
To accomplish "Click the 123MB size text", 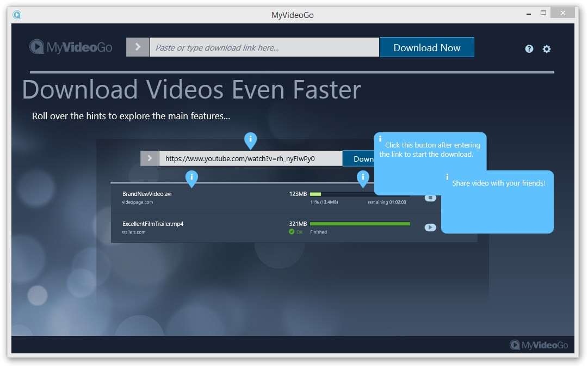I will tap(298, 194).
